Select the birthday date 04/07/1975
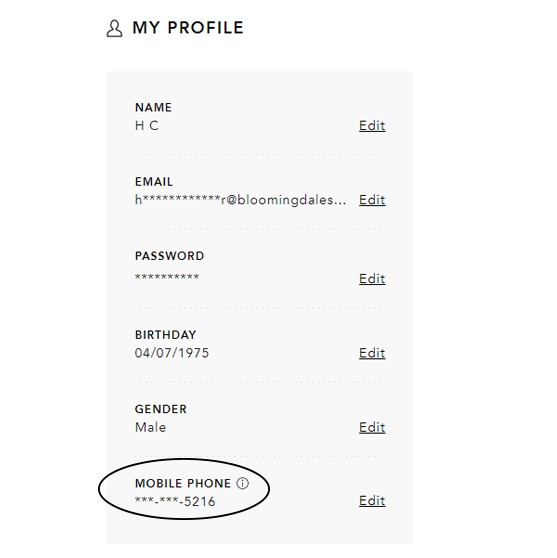Screen dimensions: 557x558 click(x=172, y=353)
